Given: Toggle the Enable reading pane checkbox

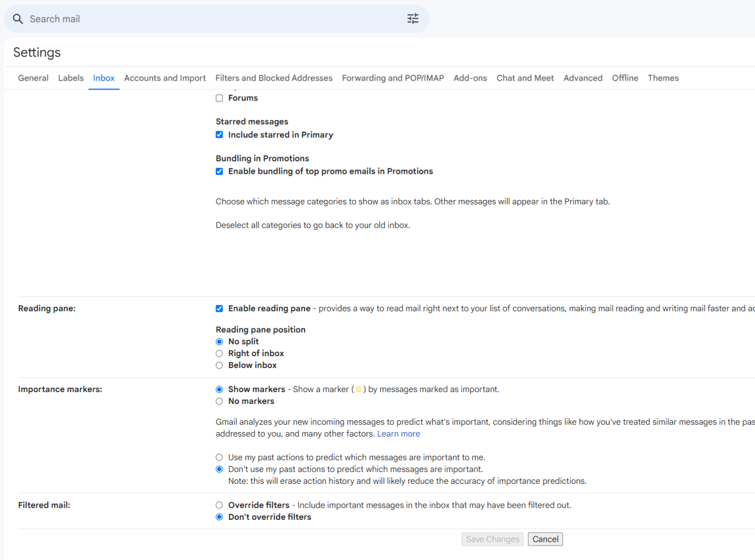Looking at the screenshot, I should (220, 308).
